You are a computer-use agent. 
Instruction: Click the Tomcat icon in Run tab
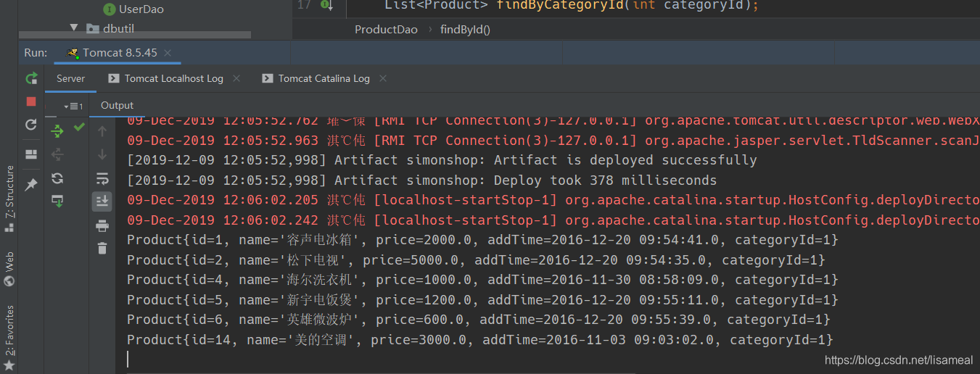point(73,53)
